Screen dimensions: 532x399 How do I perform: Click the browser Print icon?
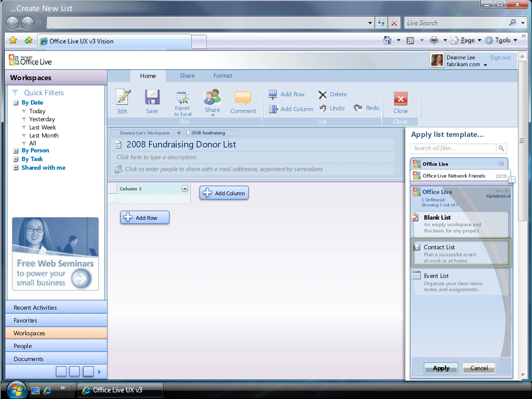point(434,40)
